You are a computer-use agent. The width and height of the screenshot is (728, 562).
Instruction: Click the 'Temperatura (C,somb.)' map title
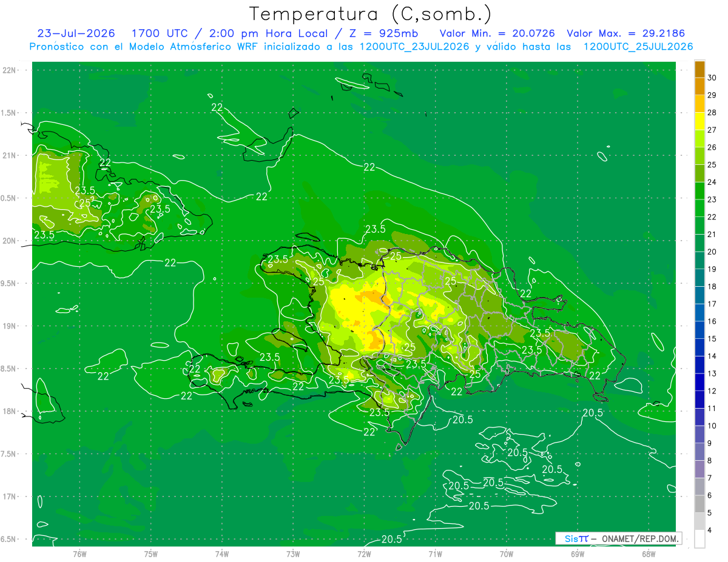(x=371, y=14)
